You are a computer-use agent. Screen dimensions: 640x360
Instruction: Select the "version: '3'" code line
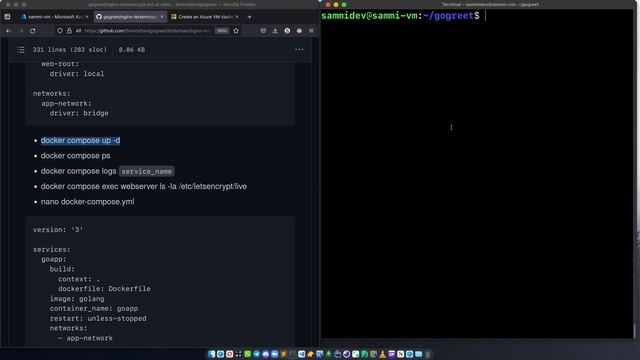[x=58, y=230]
